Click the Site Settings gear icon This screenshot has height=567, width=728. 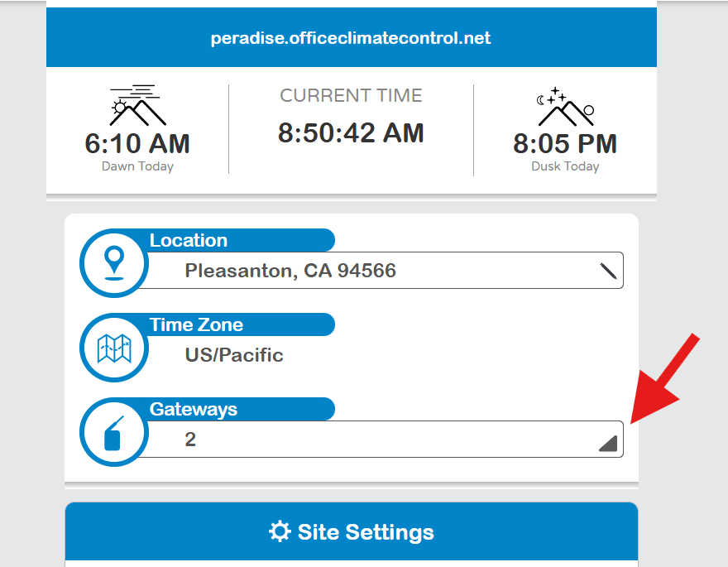(280, 531)
